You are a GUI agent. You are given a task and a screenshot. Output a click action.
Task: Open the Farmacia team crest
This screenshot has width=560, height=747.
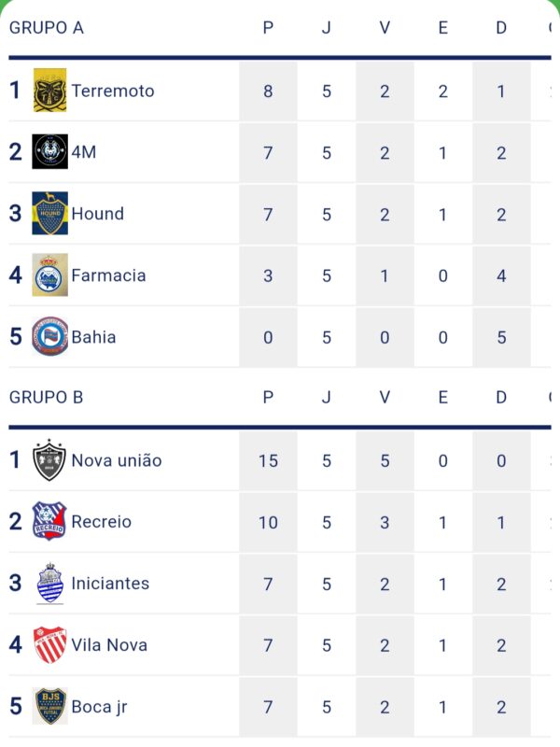pyautogui.click(x=49, y=275)
